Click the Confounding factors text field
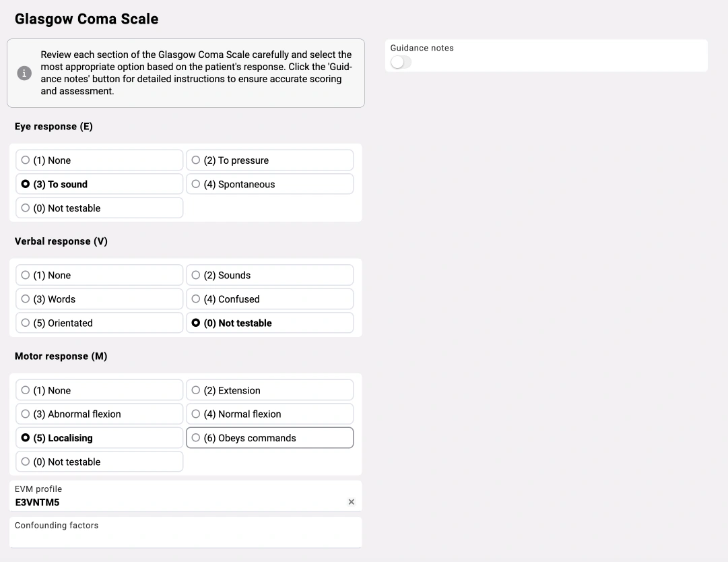728x562 pixels. pos(185,536)
